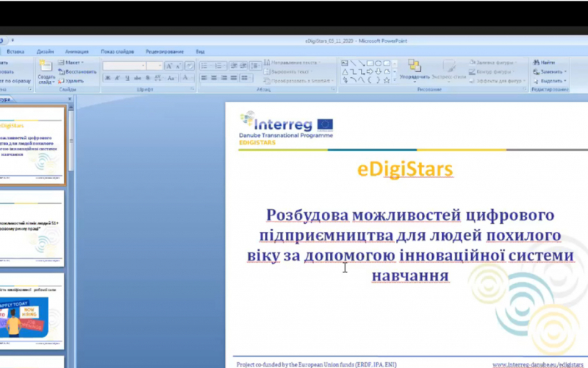Viewport: 588px width, 368px height.
Task: Switch to the Анимация tab
Action: pos(77,52)
